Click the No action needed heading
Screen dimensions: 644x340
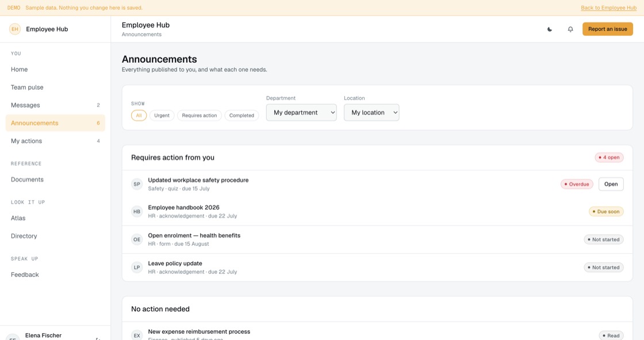click(160, 309)
